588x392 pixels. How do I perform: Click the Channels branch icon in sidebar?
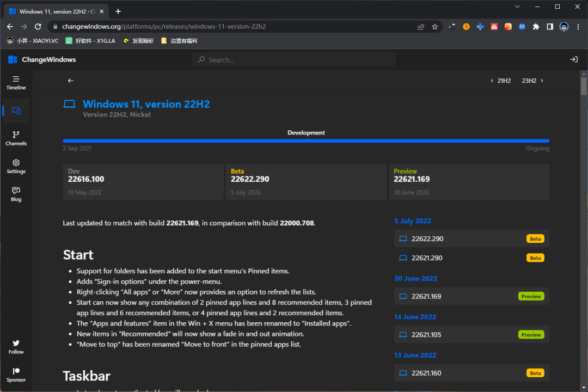[16, 138]
